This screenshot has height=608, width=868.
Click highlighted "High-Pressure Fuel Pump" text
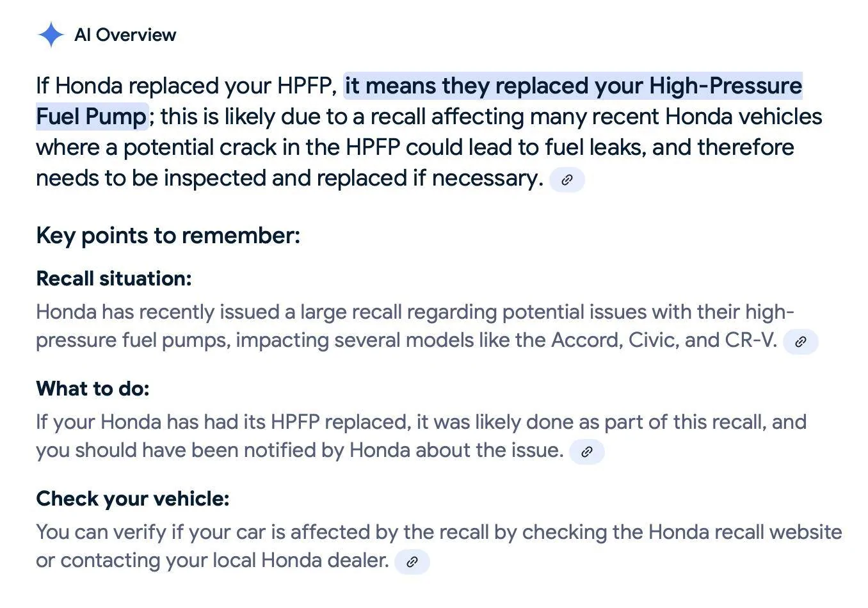[725, 86]
